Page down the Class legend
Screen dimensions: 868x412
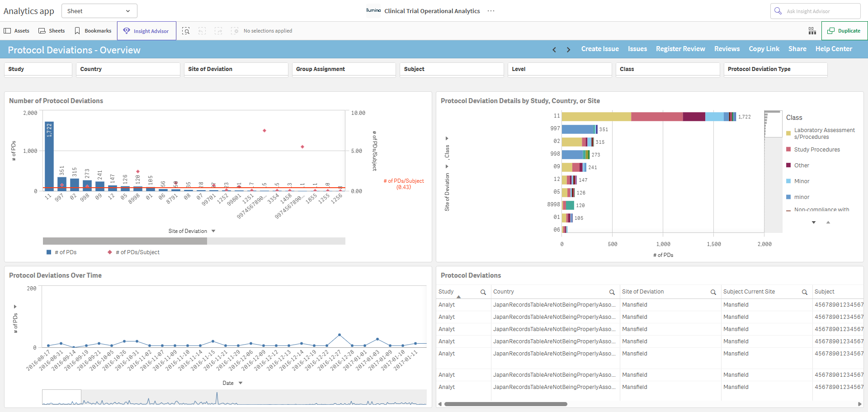pos(814,223)
